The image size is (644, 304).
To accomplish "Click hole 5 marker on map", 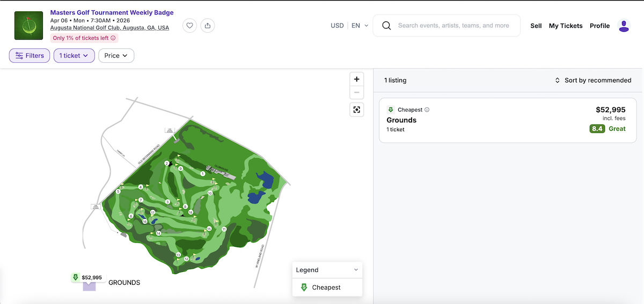I will click(x=118, y=191).
